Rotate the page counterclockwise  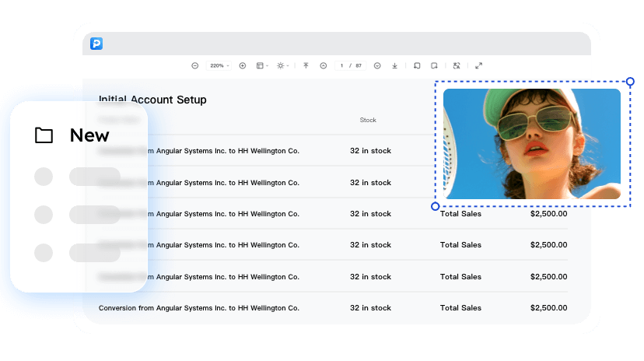(417, 66)
